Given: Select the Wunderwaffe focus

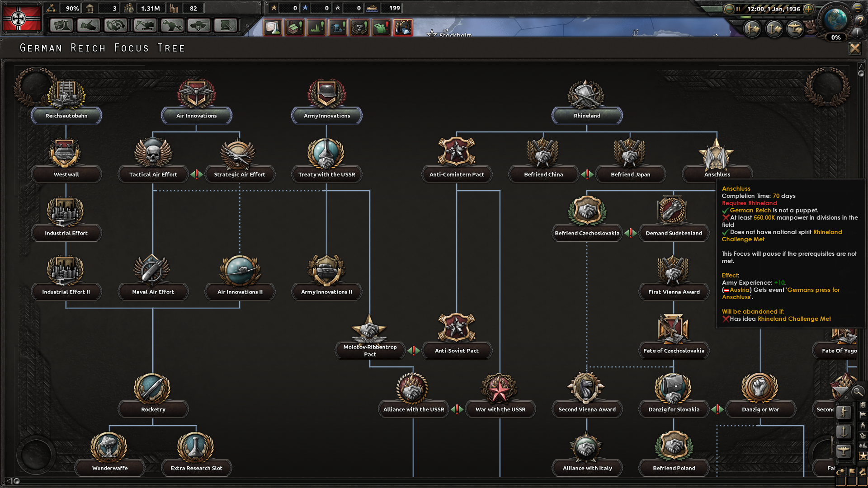Looking at the screenshot, I should pyautogui.click(x=110, y=454).
